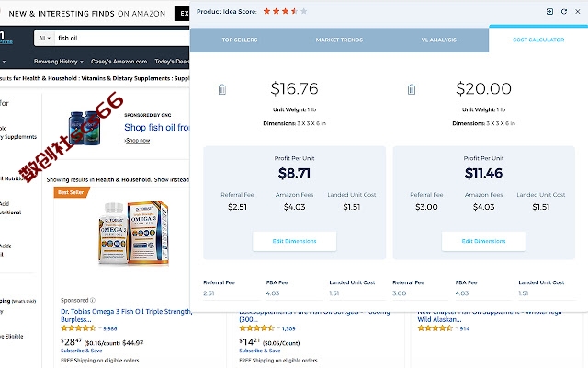588x368 pixels.
Task: Click the $16.76 price value
Action: point(294,88)
